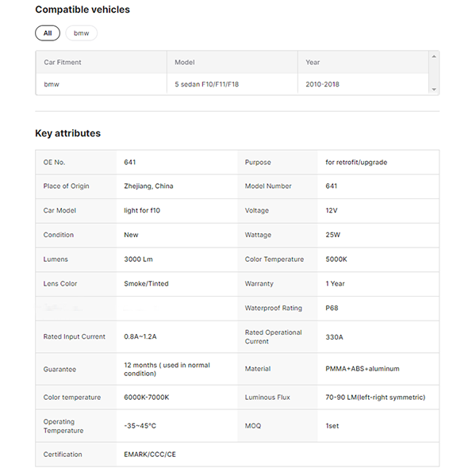The image size is (476, 476).
Task: Click the PMMA+ABS+aluminum material value
Action: coord(362,369)
